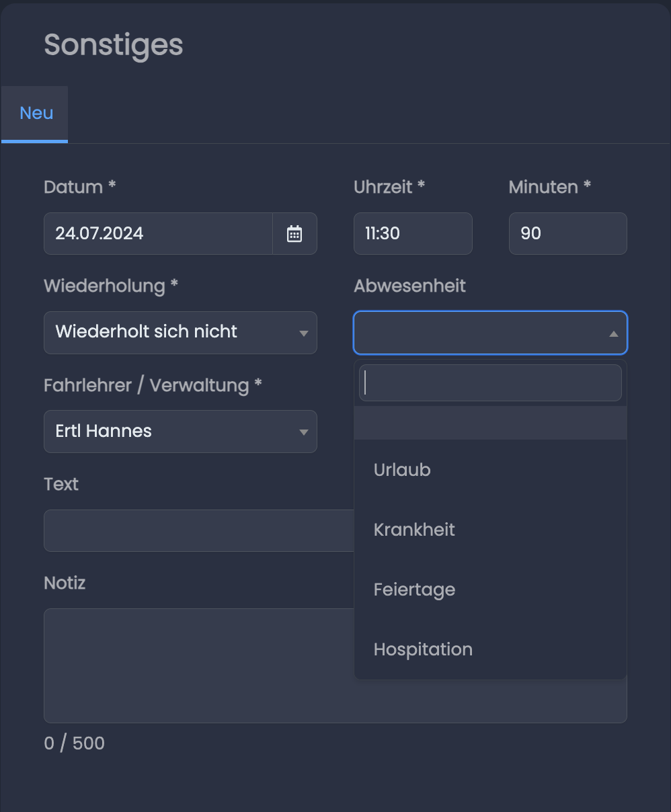Click the Uhrzeit field showing 11:30
671x812 pixels.
[x=413, y=234]
